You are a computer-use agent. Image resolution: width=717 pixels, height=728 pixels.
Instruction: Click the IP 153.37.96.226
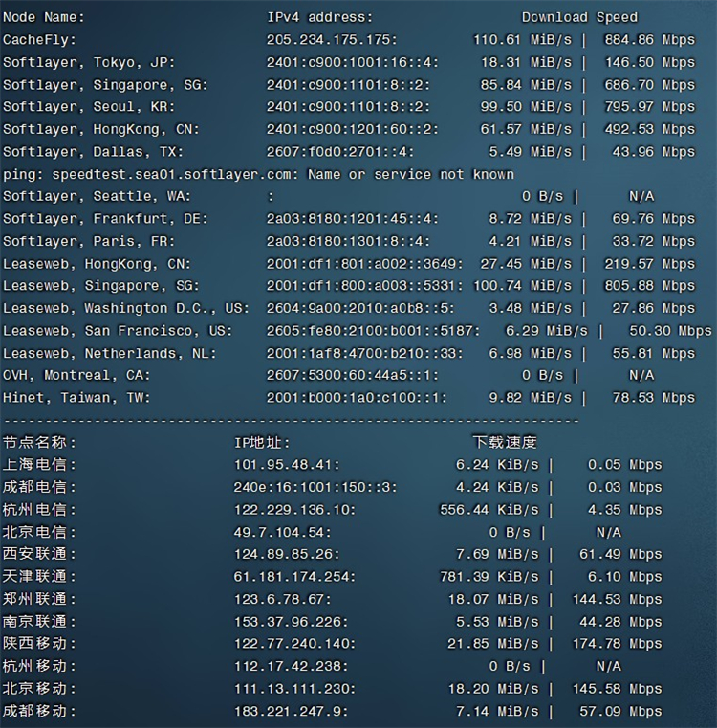[291, 622]
